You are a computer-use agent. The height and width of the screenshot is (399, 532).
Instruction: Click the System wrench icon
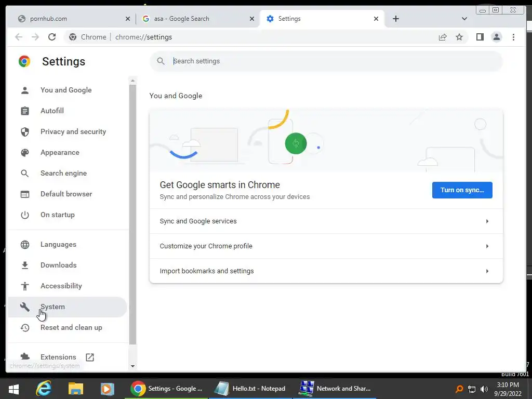[25, 307]
